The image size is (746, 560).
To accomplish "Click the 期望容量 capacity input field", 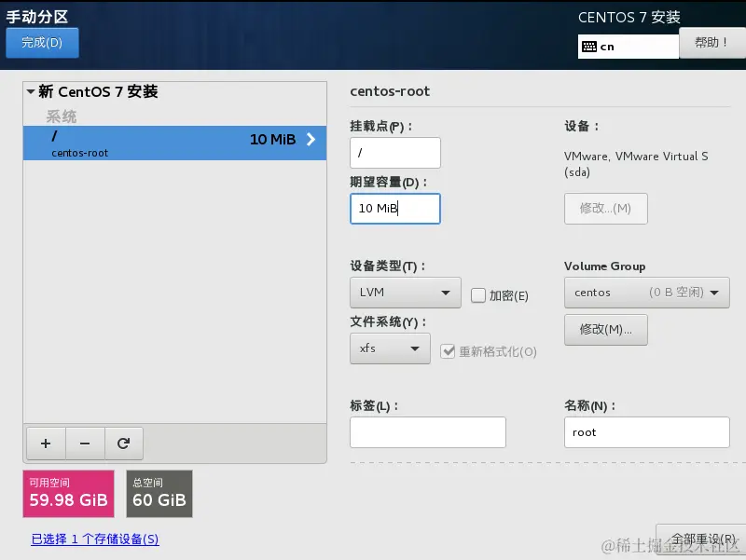I will point(395,209).
